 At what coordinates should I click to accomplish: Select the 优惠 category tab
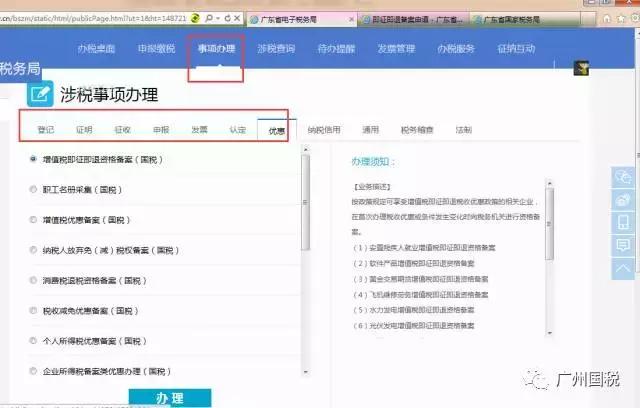pyautogui.click(x=277, y=131)
